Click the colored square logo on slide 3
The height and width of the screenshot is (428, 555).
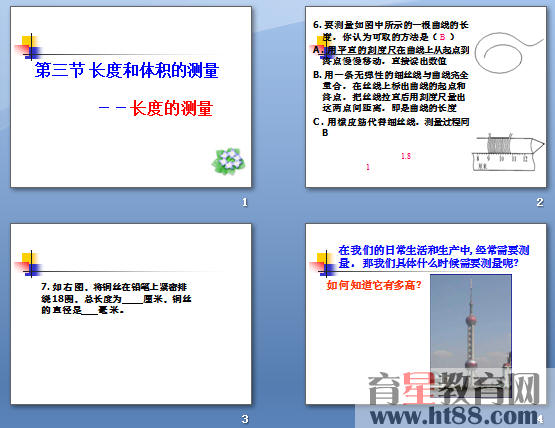coord(29,264)
